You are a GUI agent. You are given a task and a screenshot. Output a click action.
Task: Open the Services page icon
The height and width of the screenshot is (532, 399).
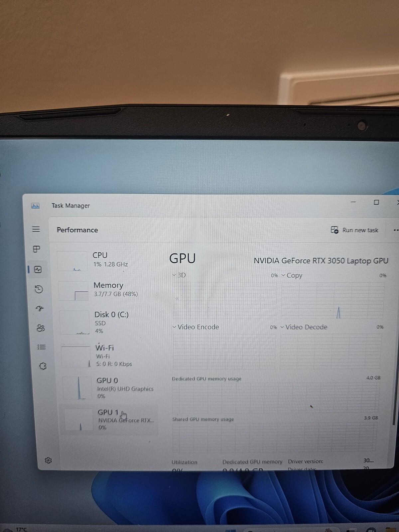coord(43,366)
